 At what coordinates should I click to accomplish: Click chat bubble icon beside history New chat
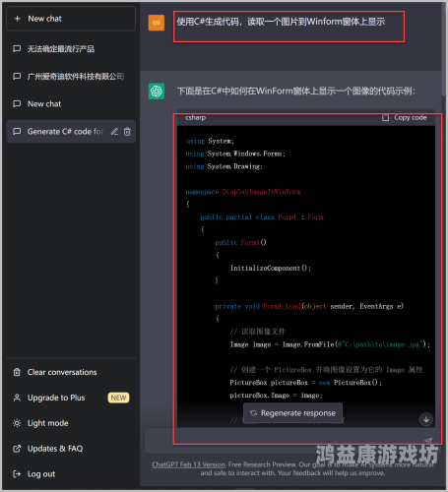17,104
